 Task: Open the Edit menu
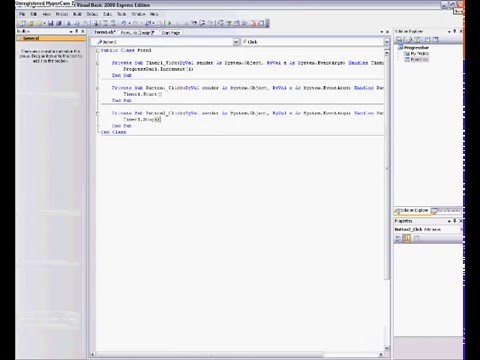pyautogui.click(x=34, y=14)
